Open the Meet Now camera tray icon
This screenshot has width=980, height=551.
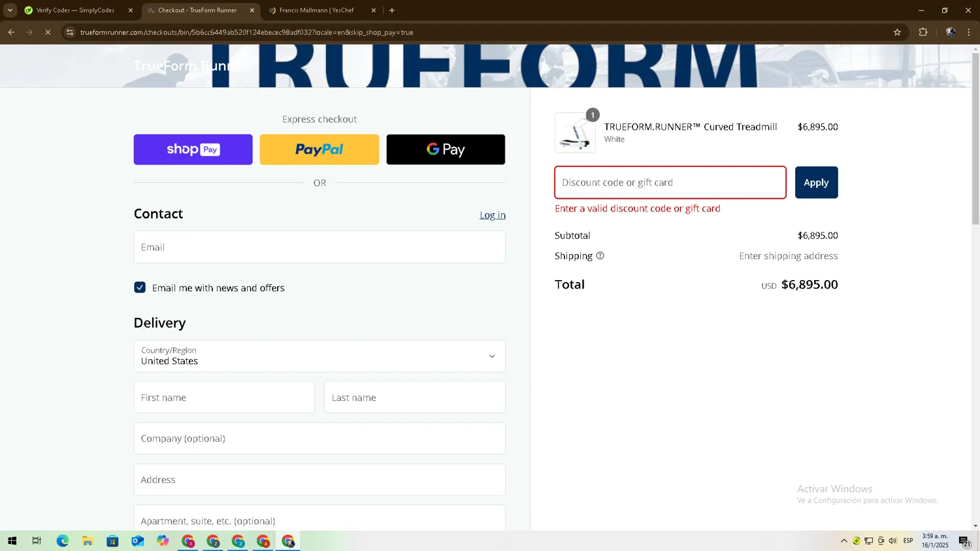coord(881,541)
